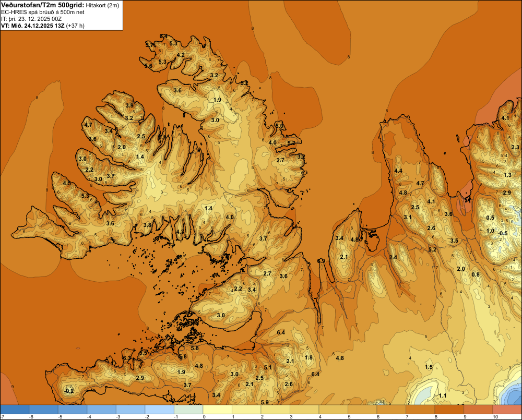The height and width of the screenshot is (420, 522).
Task: Pick the legend swatch between 6 and 7
Action: [x=391, y=409]
